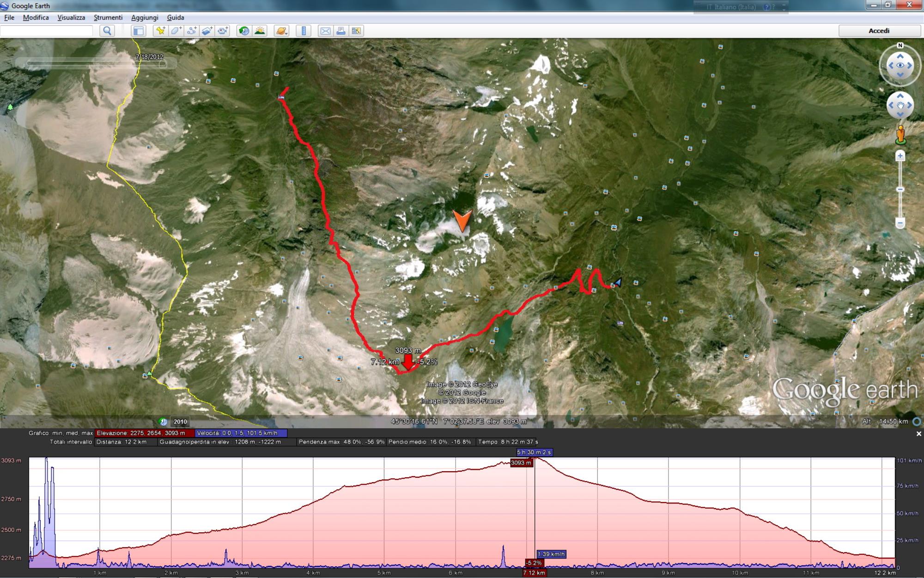Viewport: 924px width, 578px height.
Task: Open the Strumenti menu
Action: pyautogui.click(x=108, y=18)
